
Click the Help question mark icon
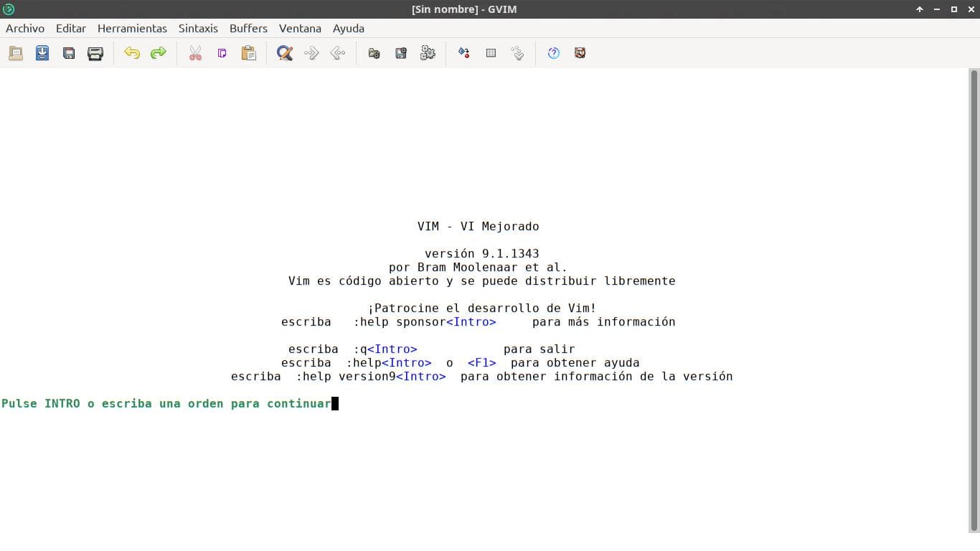point(553,52)
